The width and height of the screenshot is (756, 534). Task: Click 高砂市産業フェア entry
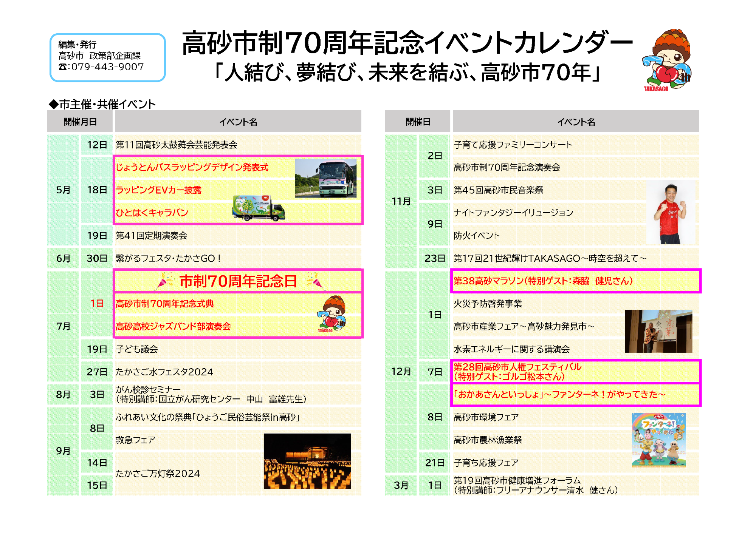[524, 326]
